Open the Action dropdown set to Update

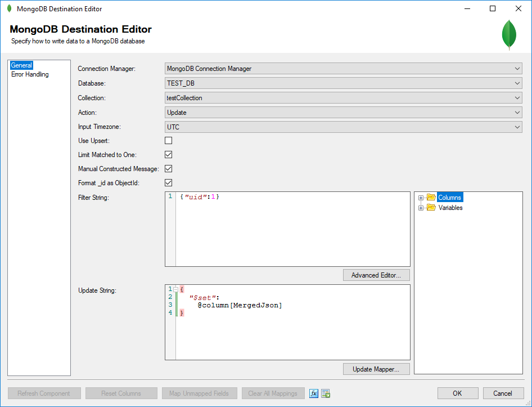click(344, 113)
